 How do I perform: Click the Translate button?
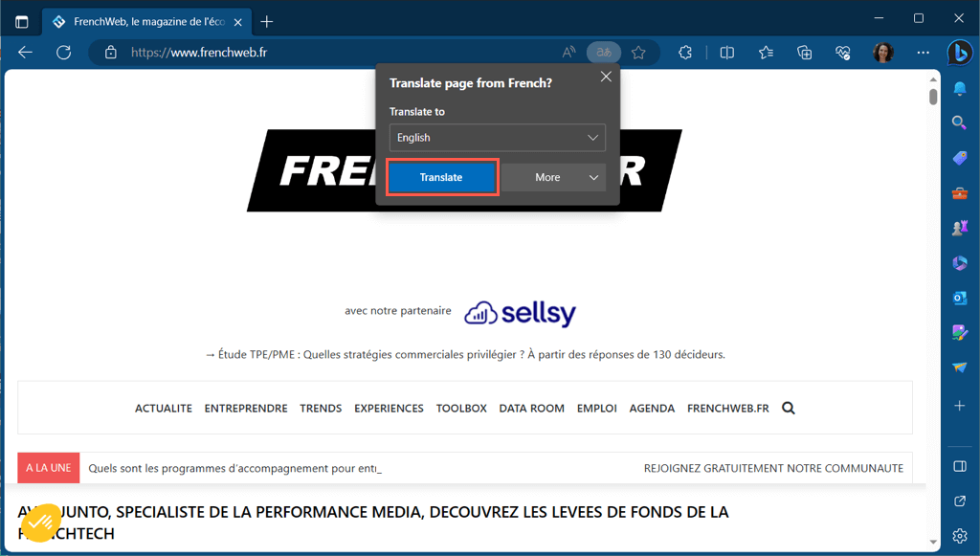click(441, 177)
